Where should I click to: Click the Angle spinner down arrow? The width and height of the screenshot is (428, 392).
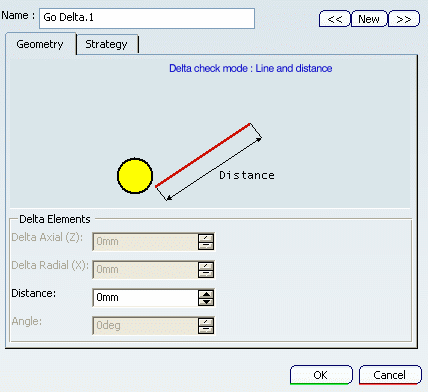pos(206,330)
